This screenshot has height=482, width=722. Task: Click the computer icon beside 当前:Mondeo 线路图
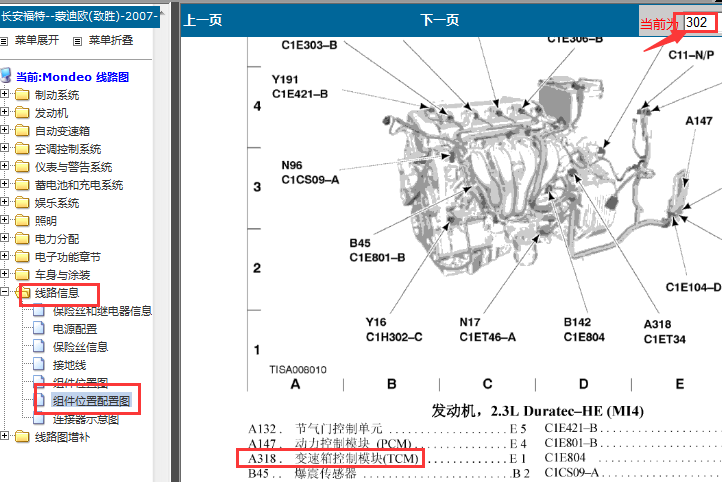pos(6,75)
